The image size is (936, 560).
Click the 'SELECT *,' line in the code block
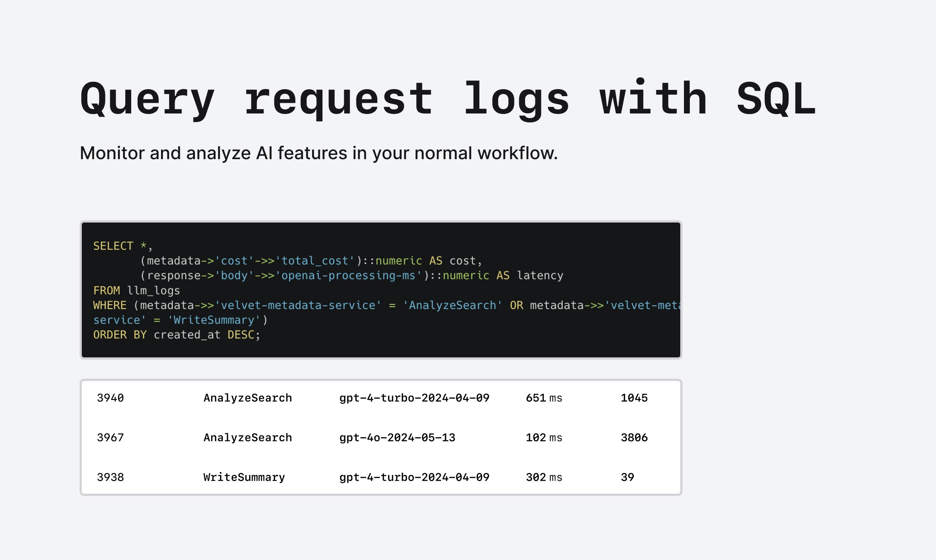123,246
